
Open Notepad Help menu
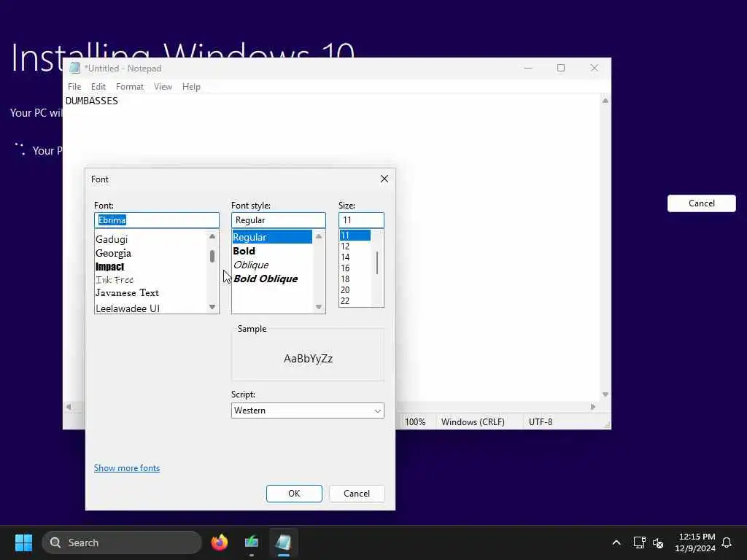pyautogui.click(x=191, y=87)
